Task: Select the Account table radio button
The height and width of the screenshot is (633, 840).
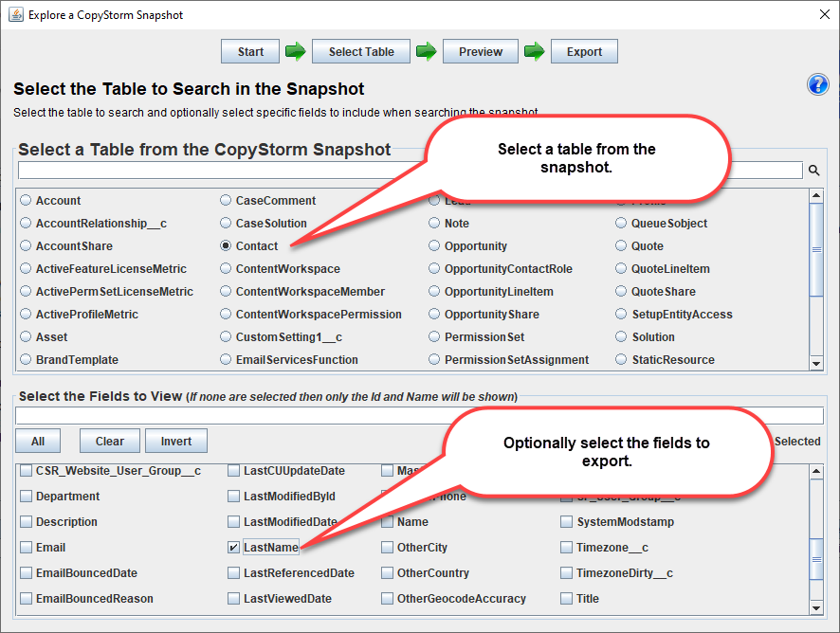Action: [x=26, y=200]
